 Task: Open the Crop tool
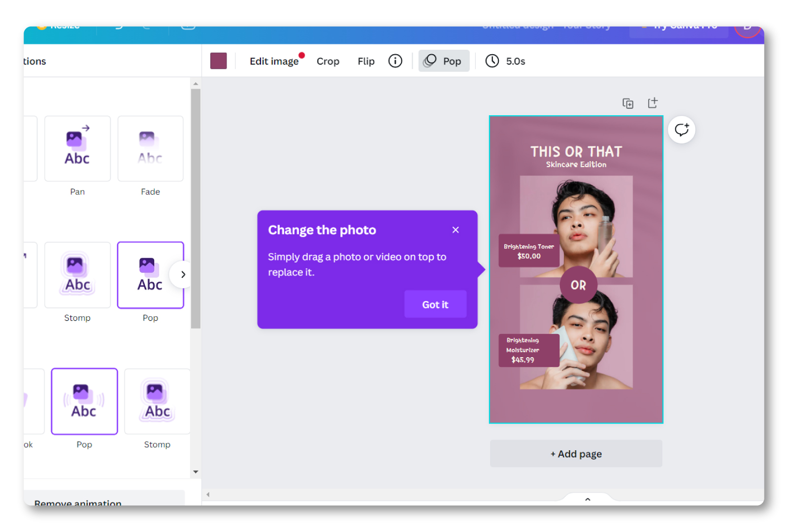tap(328, 61)
